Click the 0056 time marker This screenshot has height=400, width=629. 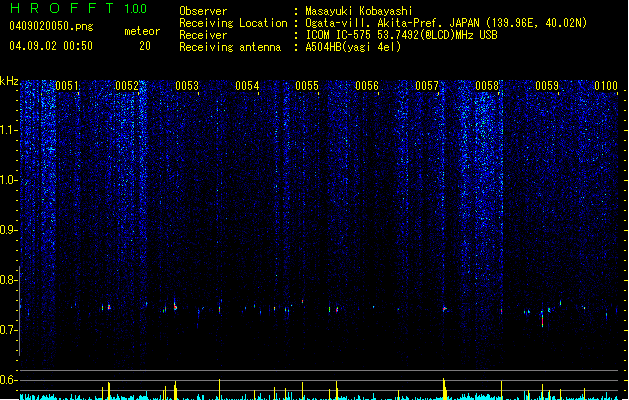click(367, 86)
